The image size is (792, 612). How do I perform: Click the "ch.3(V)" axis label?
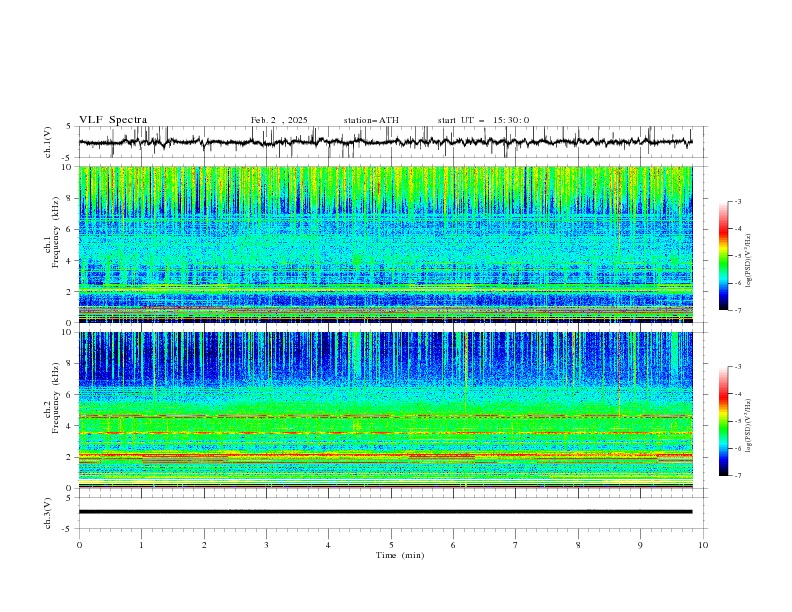tap(48, 513)
